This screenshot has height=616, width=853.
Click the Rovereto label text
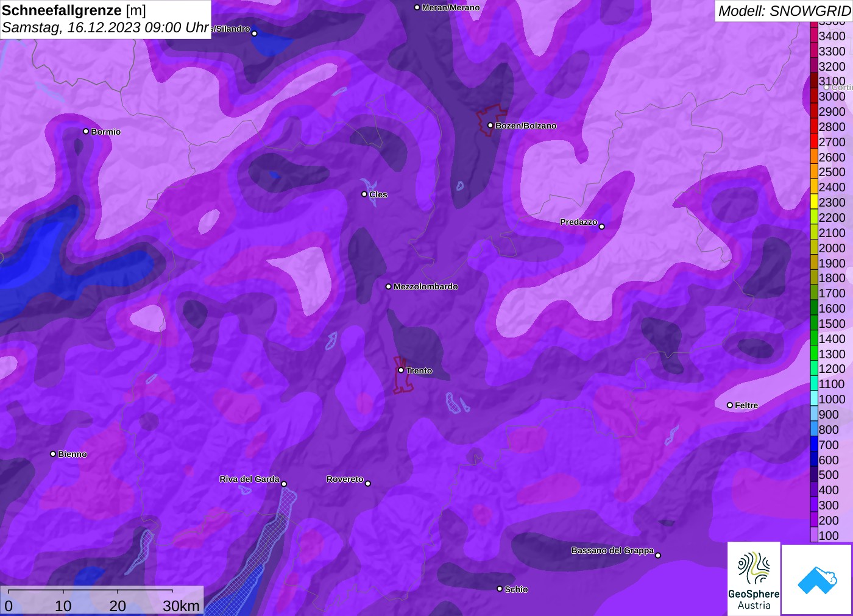[345, 479]
